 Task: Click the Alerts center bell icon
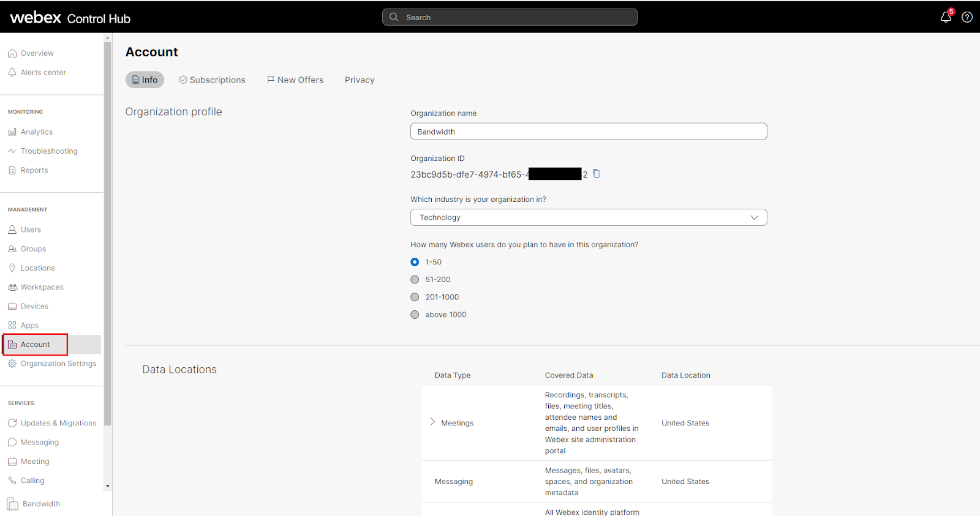(x=12, y=72)
